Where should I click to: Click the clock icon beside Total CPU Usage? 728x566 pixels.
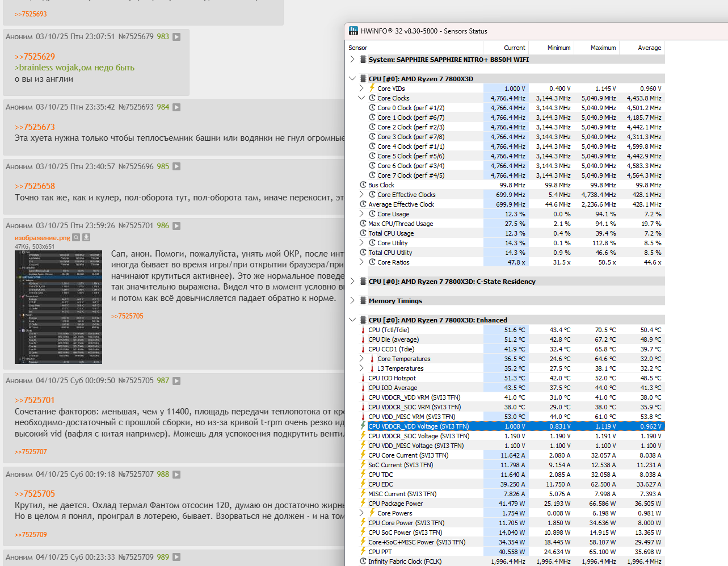(x=363, y=233)
